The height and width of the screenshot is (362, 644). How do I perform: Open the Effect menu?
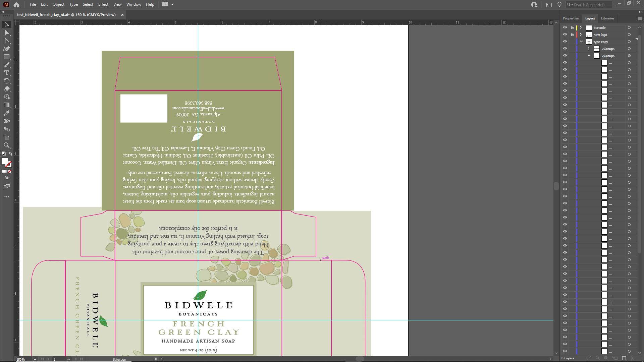pyautogui.click(x=103, y=4)
